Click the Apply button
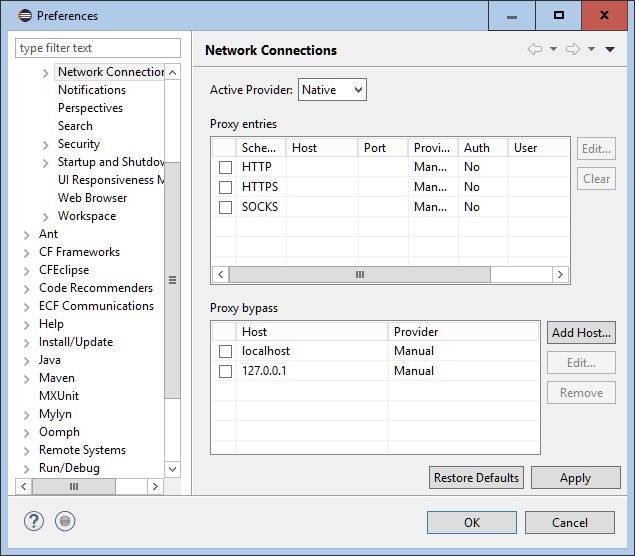Image resolution: width=635 pixels, height=556 pixels. 575,477
